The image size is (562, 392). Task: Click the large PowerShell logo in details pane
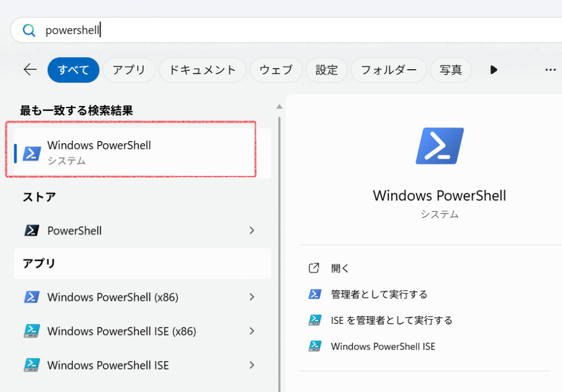(x=440, y=146)
